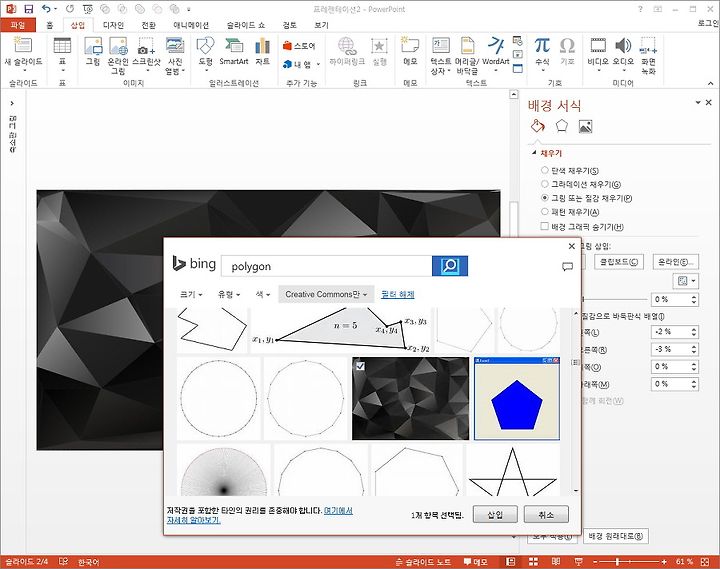This screenshot has width=720, height=569.
Task: Click Clear filters (필터 해제) link
Action: (x=398, y=294)
